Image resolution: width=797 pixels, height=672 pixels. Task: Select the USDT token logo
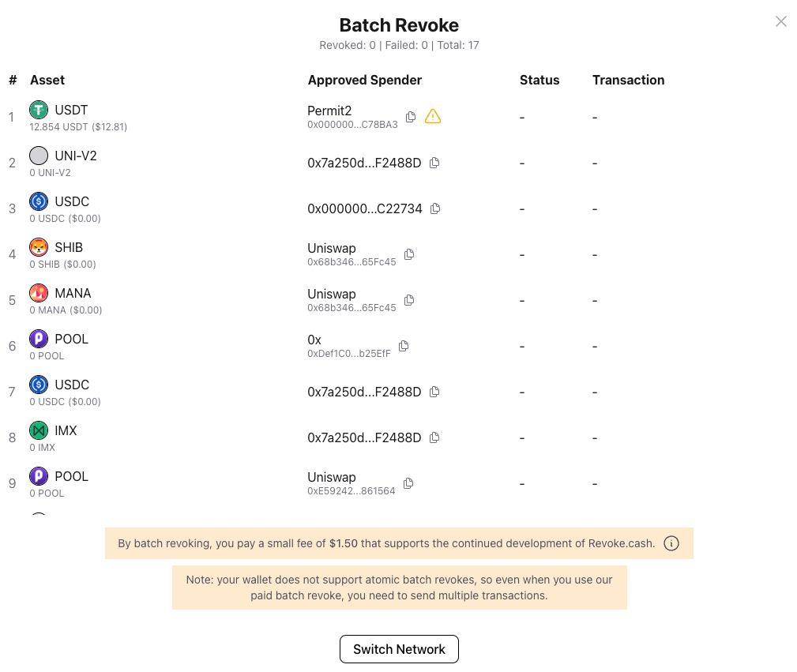pyautogui.click(x=39, y=110)
